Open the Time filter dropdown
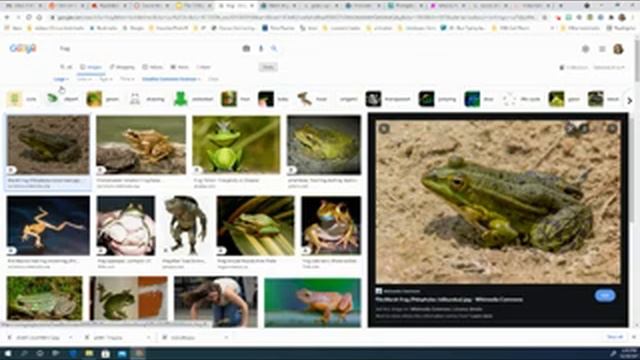The height and width of the screenshot is (360, 640). [x=127, y=79]
